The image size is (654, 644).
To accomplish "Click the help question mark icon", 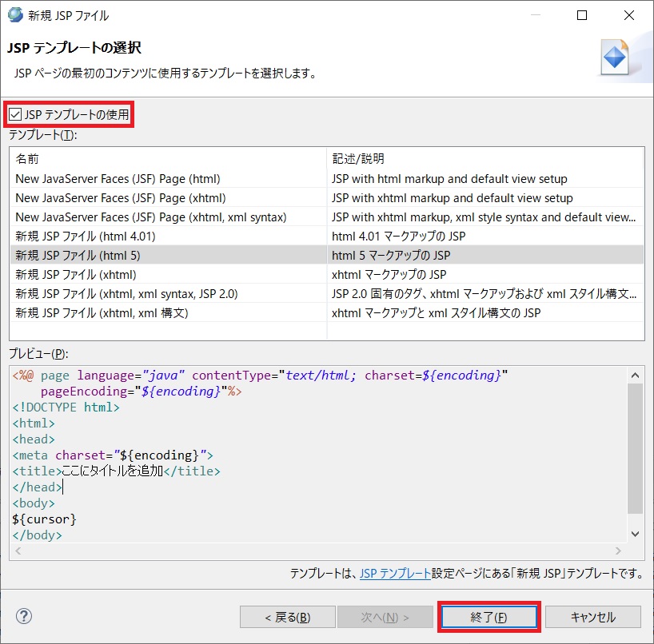I will tap(23, 616).
